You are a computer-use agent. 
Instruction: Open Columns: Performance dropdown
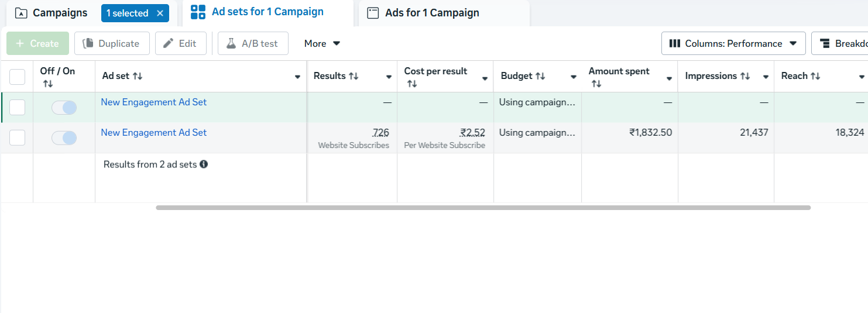733,43
